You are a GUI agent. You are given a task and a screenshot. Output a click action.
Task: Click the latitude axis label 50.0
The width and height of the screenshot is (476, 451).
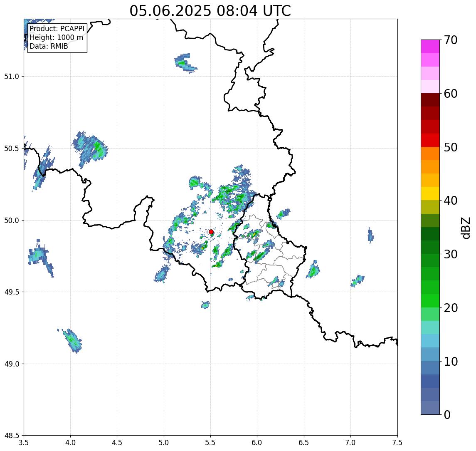(x=12, y=221)
